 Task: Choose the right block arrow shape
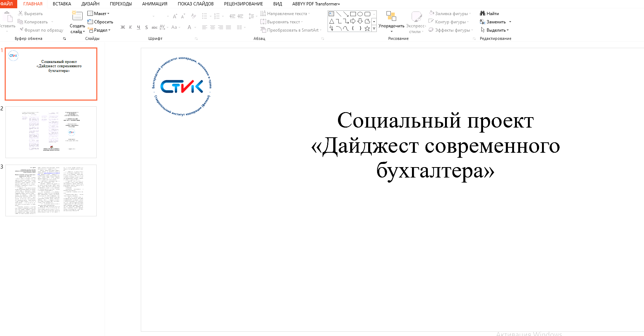(x=353, y=21)
